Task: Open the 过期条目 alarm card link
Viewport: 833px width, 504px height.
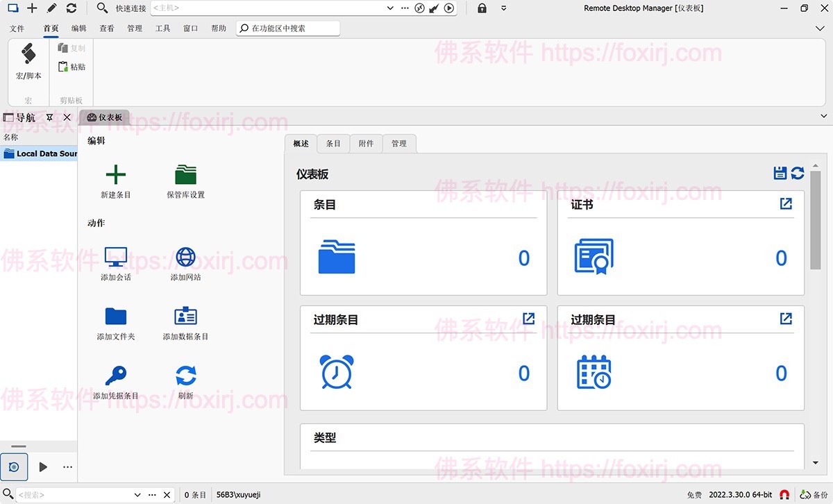Action: pyautogui.click(x=528, y=319)
